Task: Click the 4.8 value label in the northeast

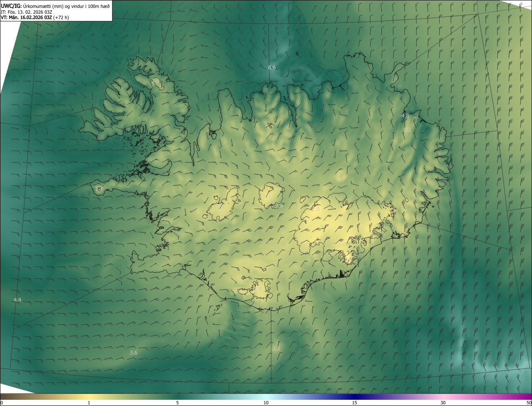Action: [405, 115]
